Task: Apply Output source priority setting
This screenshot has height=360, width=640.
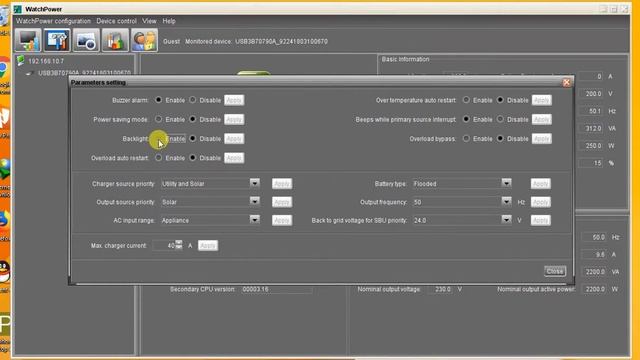Action: coord(282,202)
